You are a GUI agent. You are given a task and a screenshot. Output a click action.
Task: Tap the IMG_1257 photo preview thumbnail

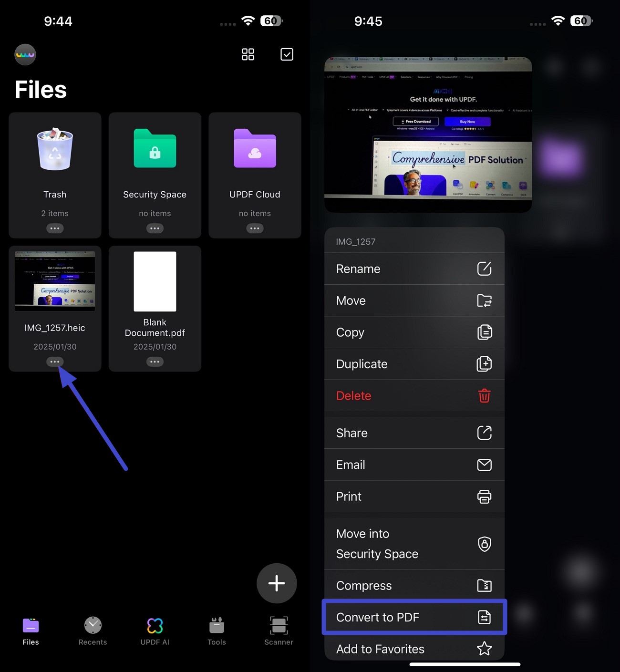(428, 134)
